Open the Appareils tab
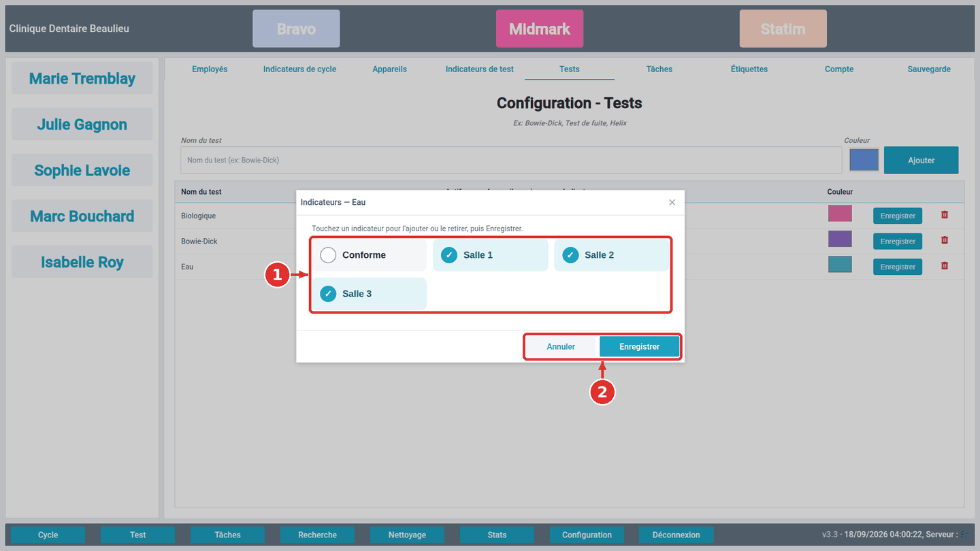Screen dimensions: 980x551 pos(390,69)
